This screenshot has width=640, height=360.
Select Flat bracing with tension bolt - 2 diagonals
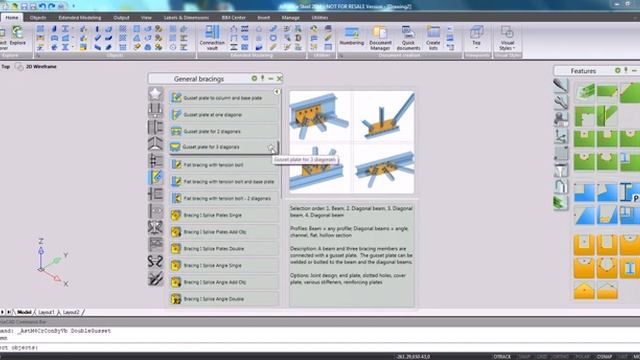point(224,198)
